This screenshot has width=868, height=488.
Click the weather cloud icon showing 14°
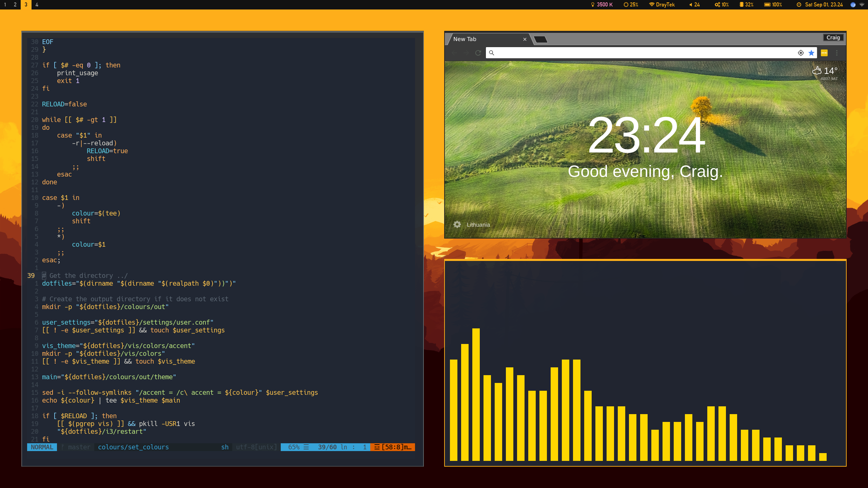coord(817,70)
